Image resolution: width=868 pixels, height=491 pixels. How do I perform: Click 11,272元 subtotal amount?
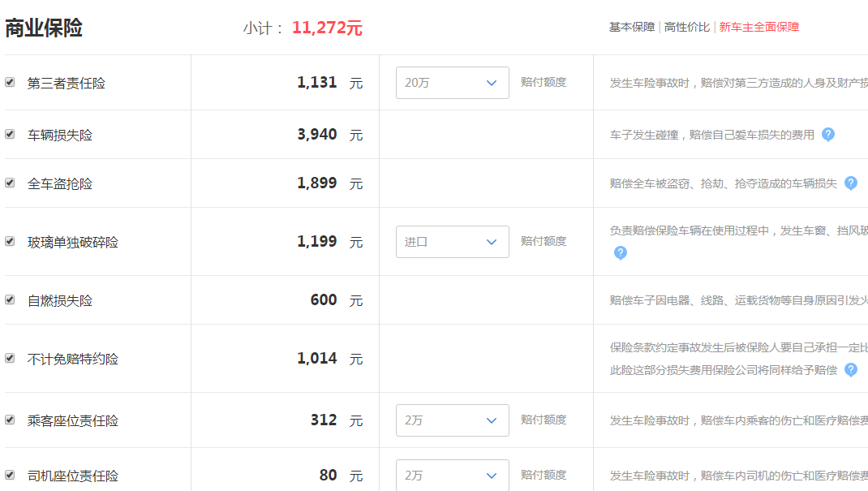coord(327,28)
